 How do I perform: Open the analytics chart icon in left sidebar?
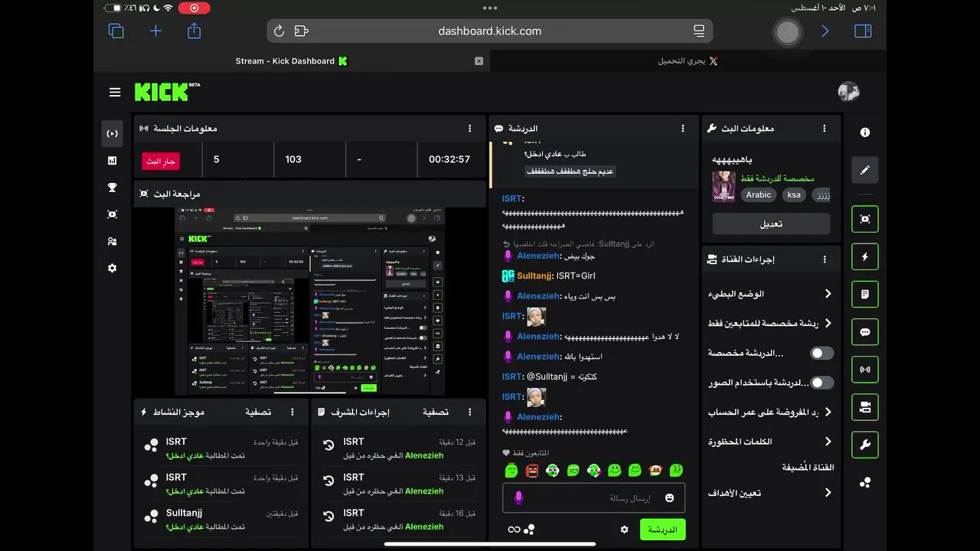point(113,161)
